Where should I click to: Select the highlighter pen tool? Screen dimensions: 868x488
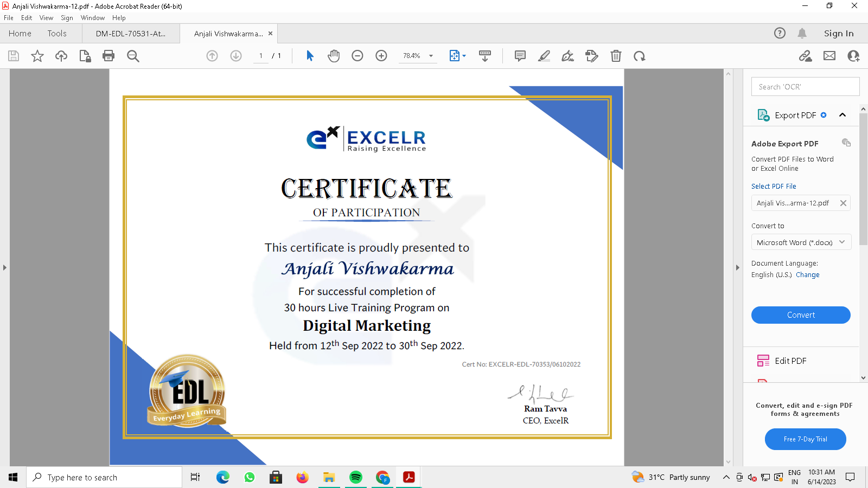click(x=544, y=56)
